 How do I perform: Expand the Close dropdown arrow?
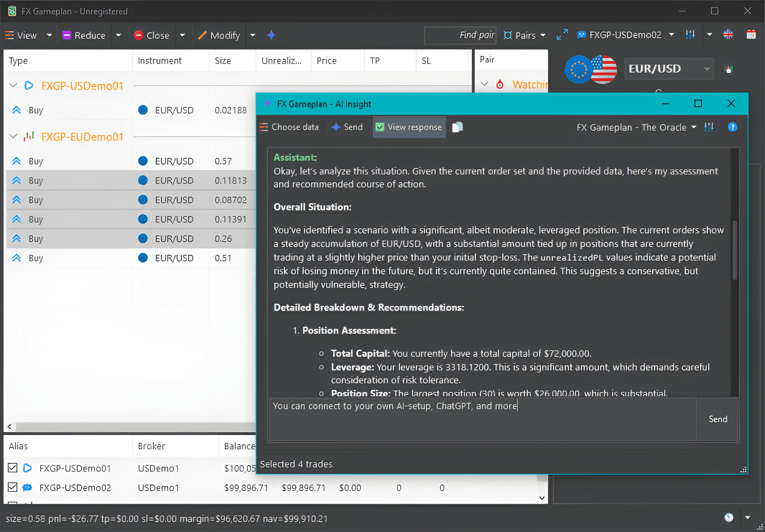[x=182, y=35]
